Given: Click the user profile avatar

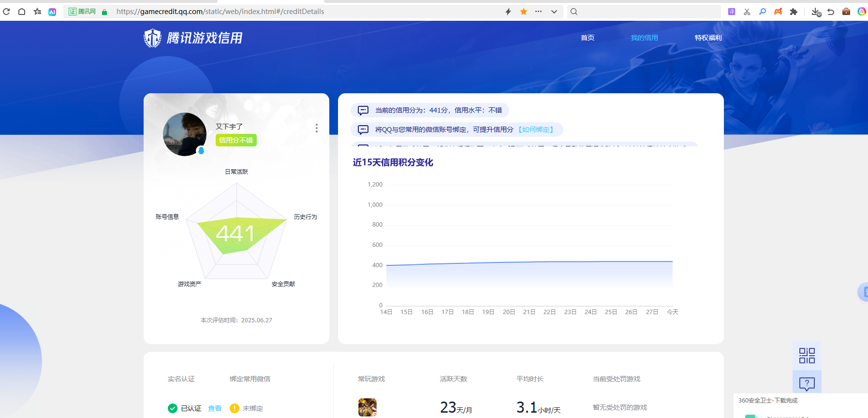Looking at the screenshot, I should tap(185, 134).
